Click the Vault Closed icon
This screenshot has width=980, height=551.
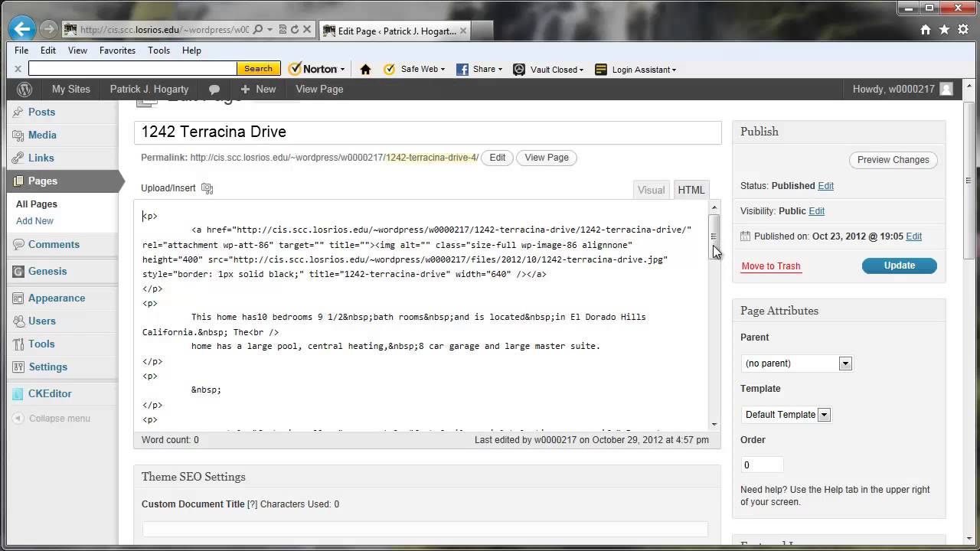[x=519, y=69]
